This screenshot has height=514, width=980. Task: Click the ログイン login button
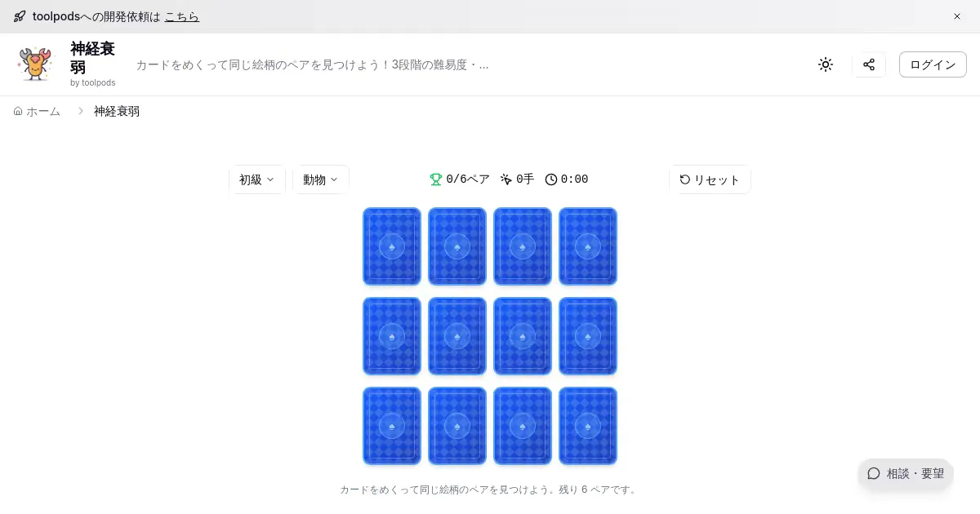point(933,64)
